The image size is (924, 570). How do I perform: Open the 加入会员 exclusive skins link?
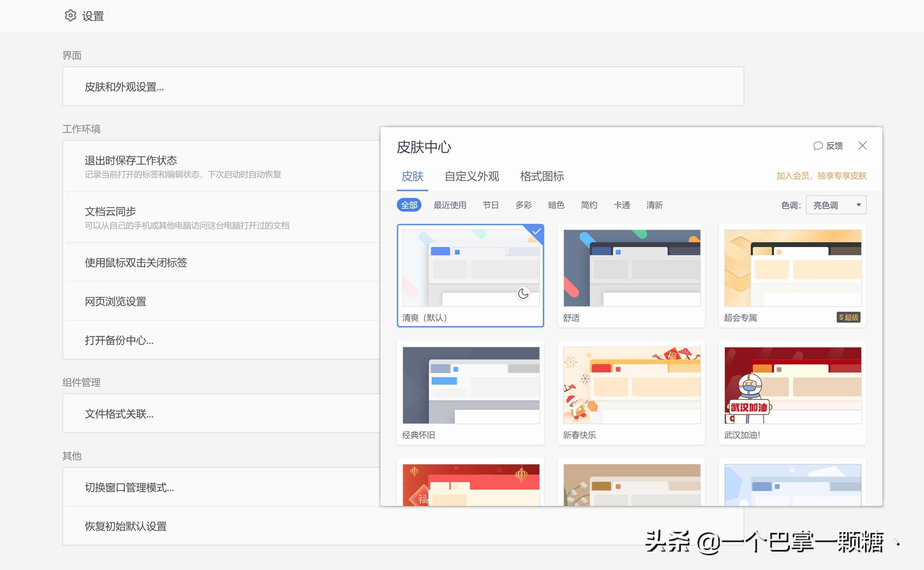(821, 176)
